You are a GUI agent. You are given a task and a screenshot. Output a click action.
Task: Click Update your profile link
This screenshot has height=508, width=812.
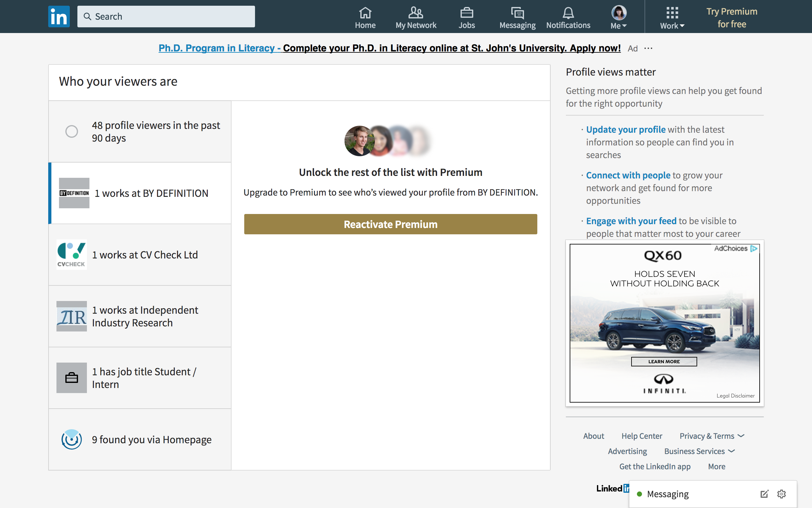coord(626,129)
